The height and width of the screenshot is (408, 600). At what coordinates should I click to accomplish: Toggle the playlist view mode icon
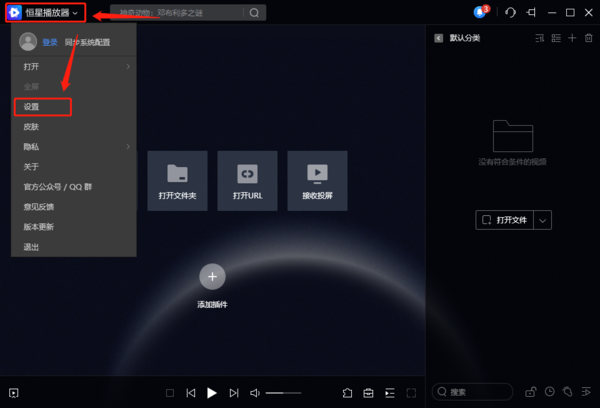tap(556, 38)
